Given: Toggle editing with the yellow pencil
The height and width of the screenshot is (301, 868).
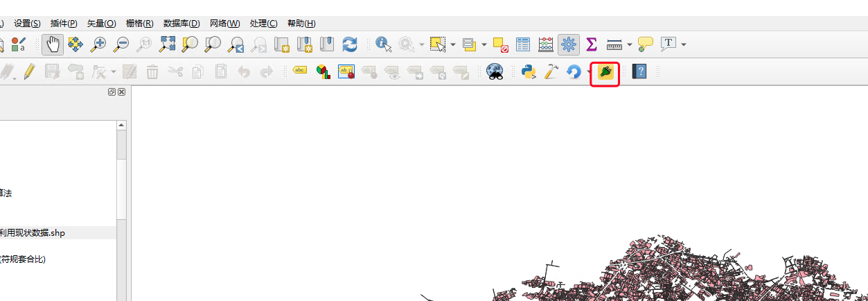Looking at the screenshot, I should click(x=28, y=71).
